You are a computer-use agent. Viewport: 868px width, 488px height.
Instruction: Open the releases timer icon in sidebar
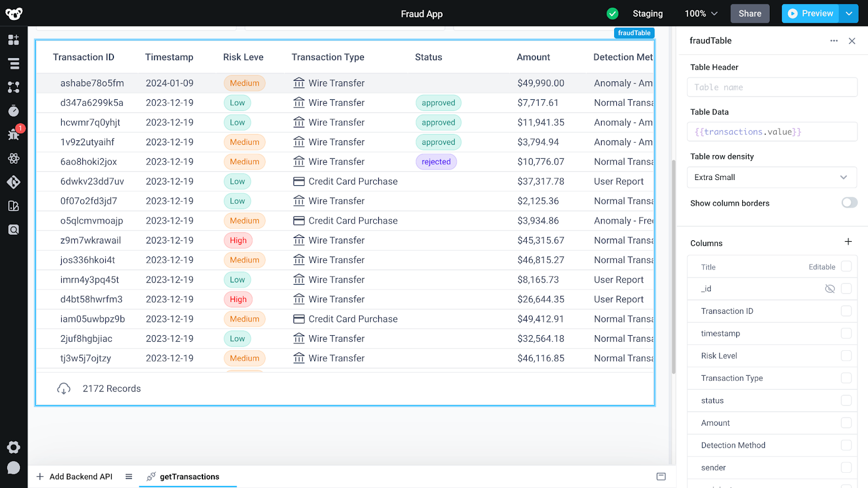(14, 110)
